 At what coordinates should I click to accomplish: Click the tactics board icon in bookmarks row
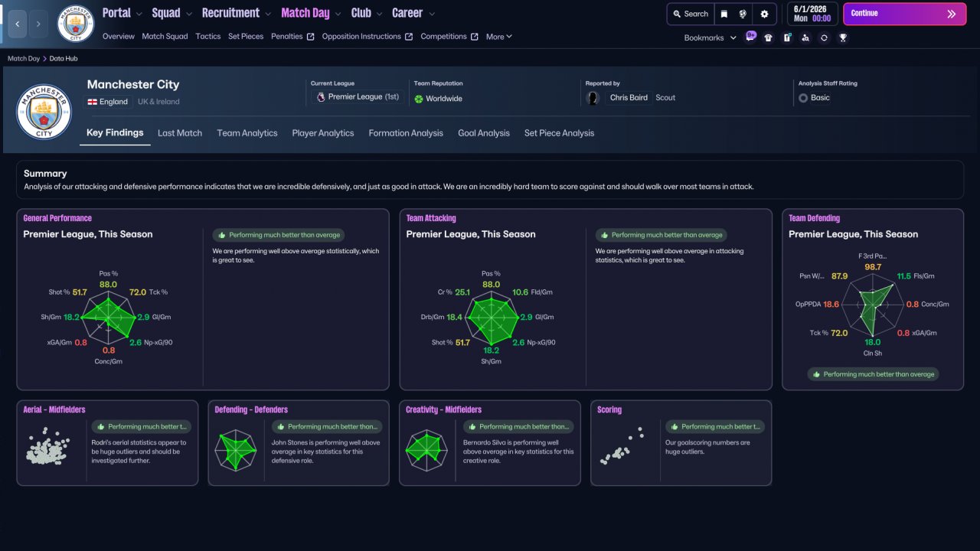point(787,37)
